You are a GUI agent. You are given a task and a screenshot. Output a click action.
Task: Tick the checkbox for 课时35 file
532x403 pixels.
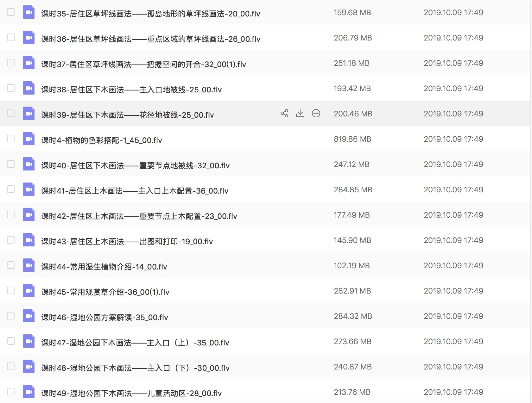point(11,12)
